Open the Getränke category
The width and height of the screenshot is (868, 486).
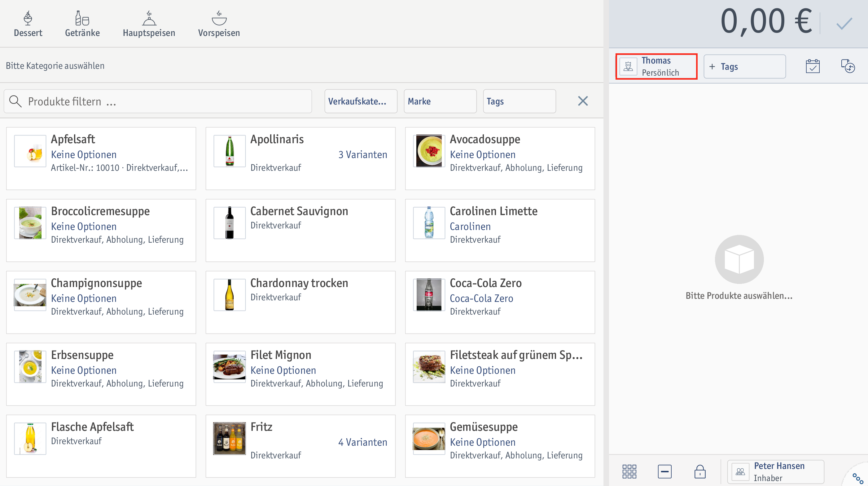pos(82,24)
